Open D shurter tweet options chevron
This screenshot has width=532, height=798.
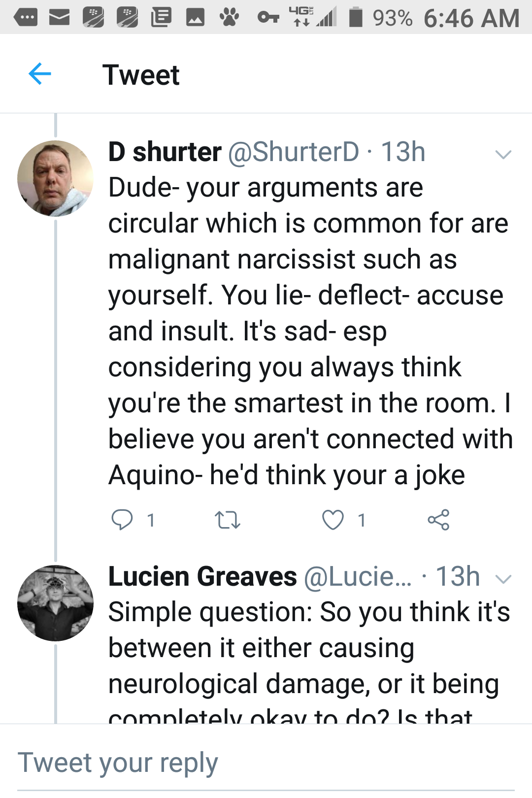(x=503, y=154)
